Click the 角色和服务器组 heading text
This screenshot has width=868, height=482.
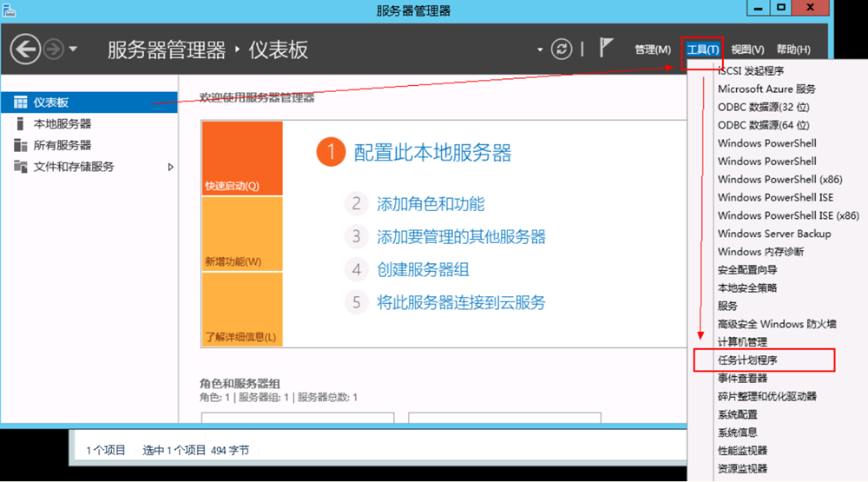click(x=240, y=383)
